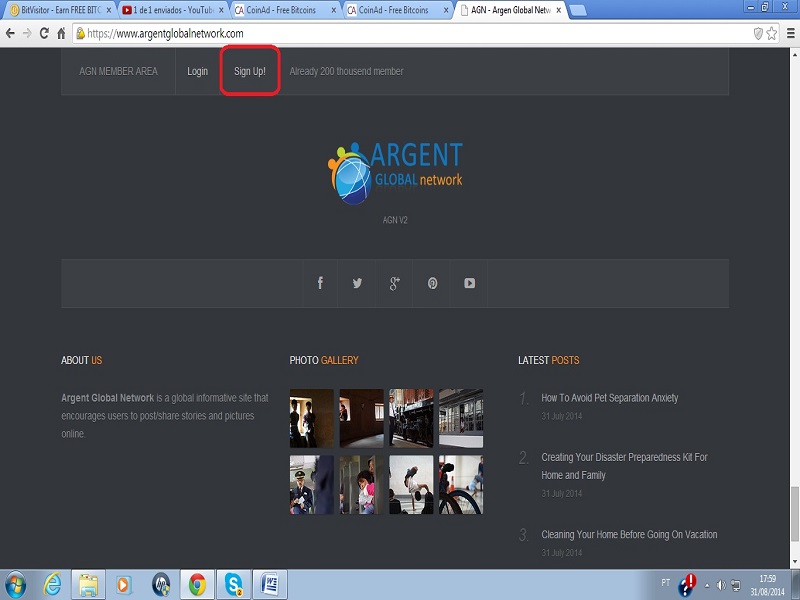Click the address bar URL field
800x600 pixels.
[413, 34]
